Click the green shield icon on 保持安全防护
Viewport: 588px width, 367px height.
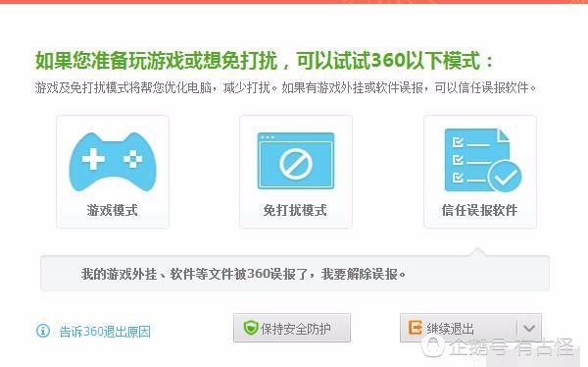coord(250,328)
